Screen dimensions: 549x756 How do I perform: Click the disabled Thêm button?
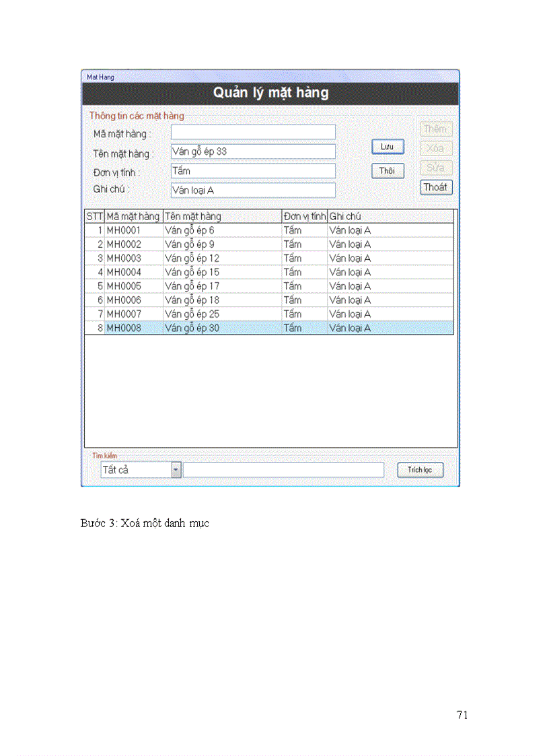click(x=436, y=129)
